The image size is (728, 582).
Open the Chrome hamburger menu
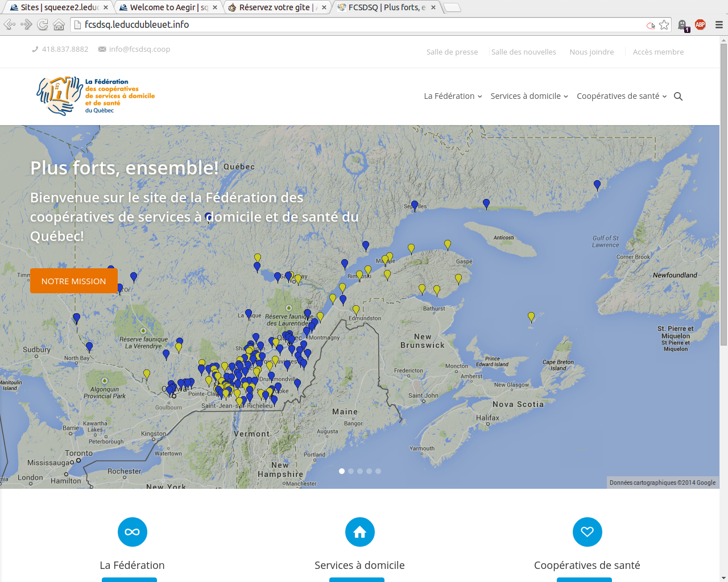pyautogui.click(x=719, y=25)
